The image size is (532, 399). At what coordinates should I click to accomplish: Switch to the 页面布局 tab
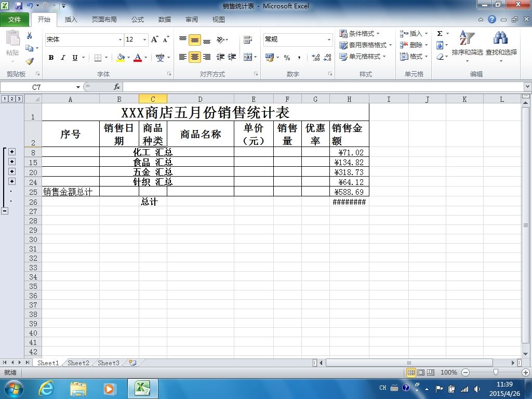click(104, 20)
